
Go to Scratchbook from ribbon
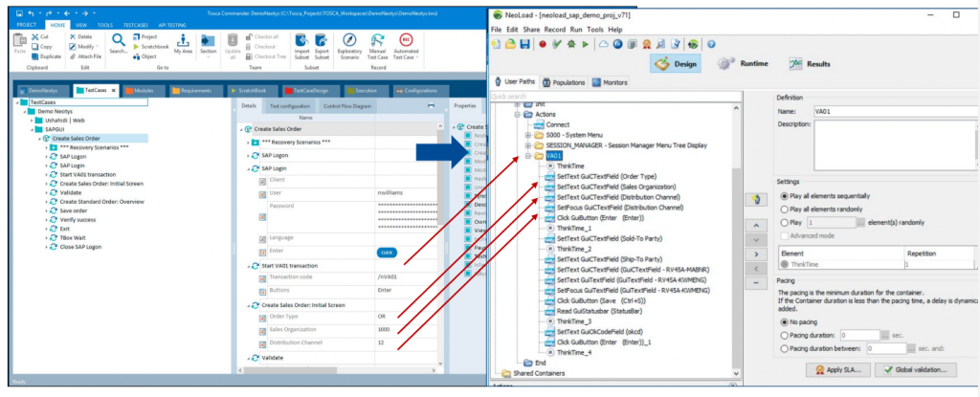(x=150, y=46)
